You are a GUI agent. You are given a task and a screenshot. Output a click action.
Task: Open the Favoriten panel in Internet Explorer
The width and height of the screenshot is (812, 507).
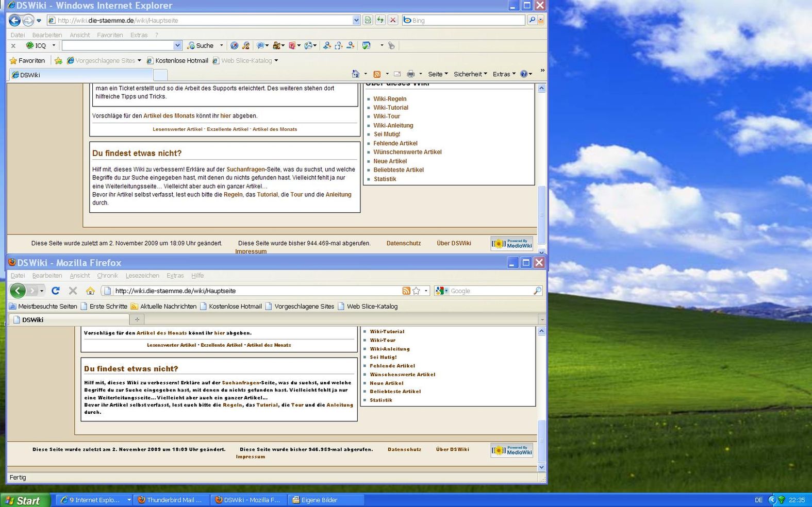27,61
